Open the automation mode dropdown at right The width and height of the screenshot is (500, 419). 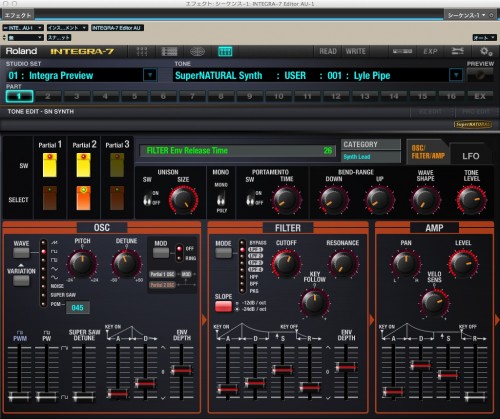pos(484,38)
